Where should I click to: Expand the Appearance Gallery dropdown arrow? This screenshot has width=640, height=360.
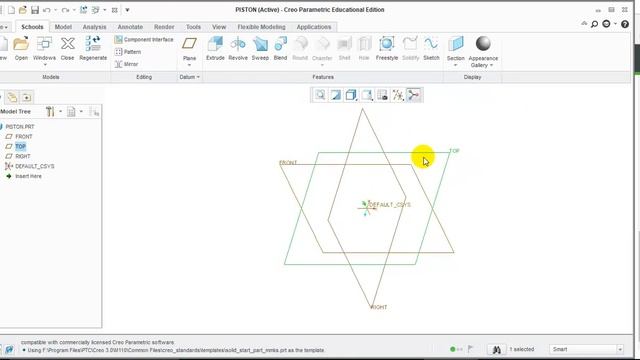tap(491, 65)
